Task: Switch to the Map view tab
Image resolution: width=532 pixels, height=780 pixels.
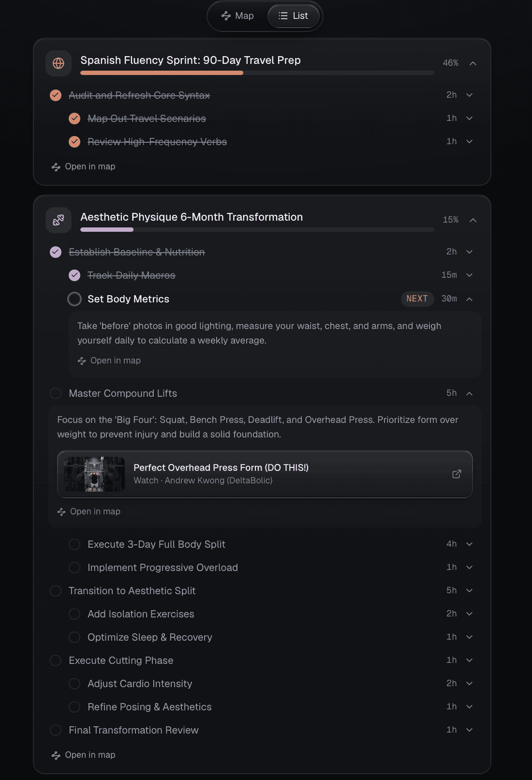Action: tap(237, 16)
